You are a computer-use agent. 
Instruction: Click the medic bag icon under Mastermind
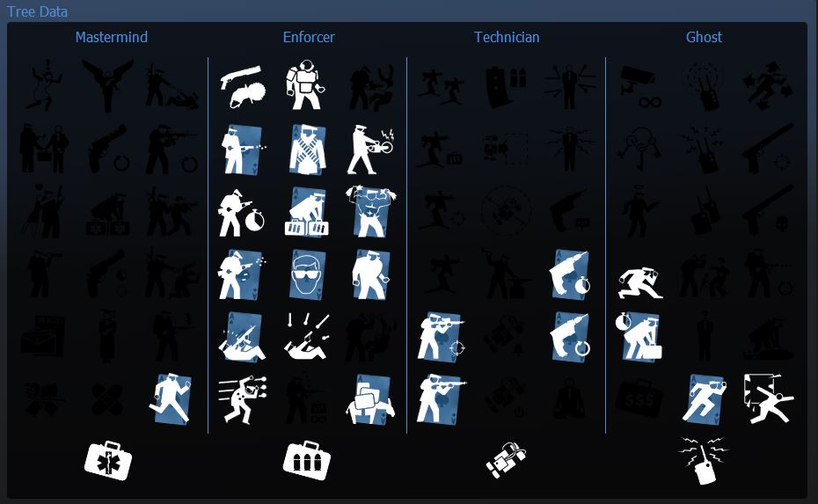[x=108, y=460]
